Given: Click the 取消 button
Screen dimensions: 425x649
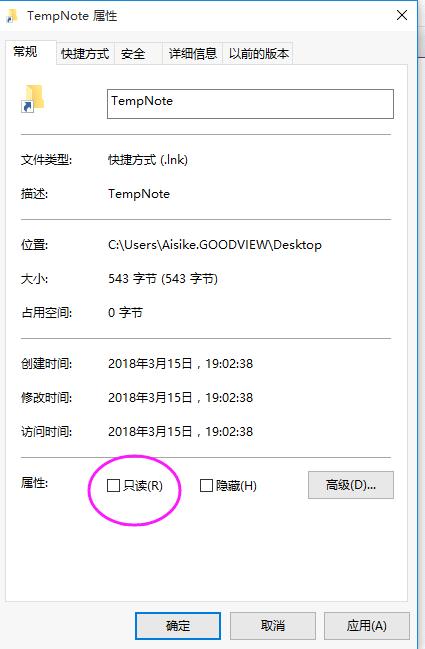Looking at the screenshot, I should point(273,625).
